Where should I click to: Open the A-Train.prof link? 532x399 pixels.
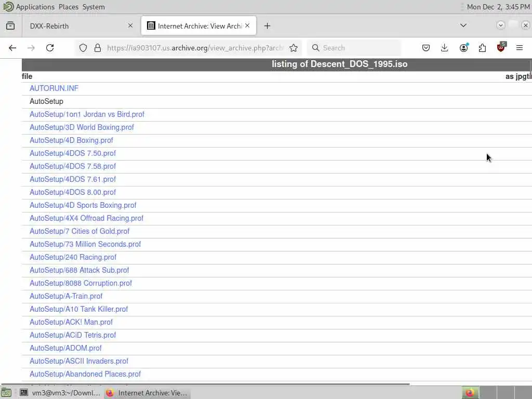[66, 296]
